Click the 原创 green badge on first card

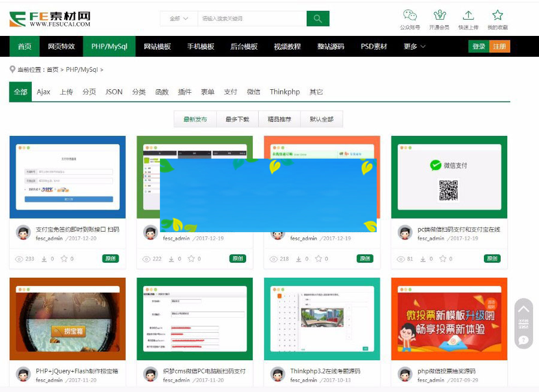110,259
